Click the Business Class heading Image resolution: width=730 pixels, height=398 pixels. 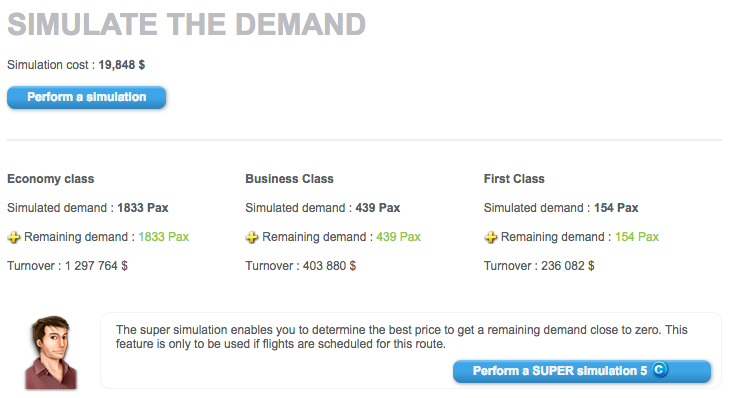(290, 179)
